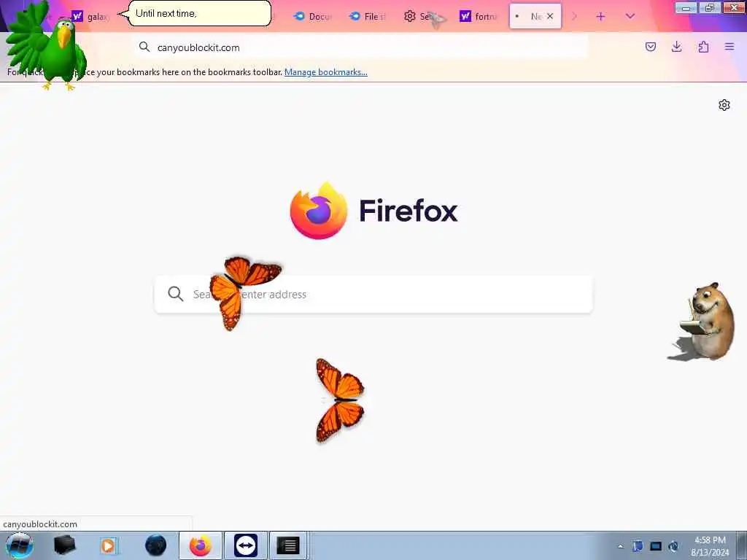Open the dark globe app in taskbar
This screenshot has height=560, width=747.
point(155,545)
